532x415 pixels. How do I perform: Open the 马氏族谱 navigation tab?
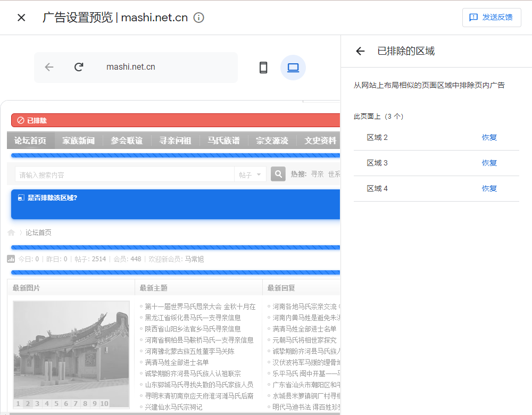pos(223,140)
